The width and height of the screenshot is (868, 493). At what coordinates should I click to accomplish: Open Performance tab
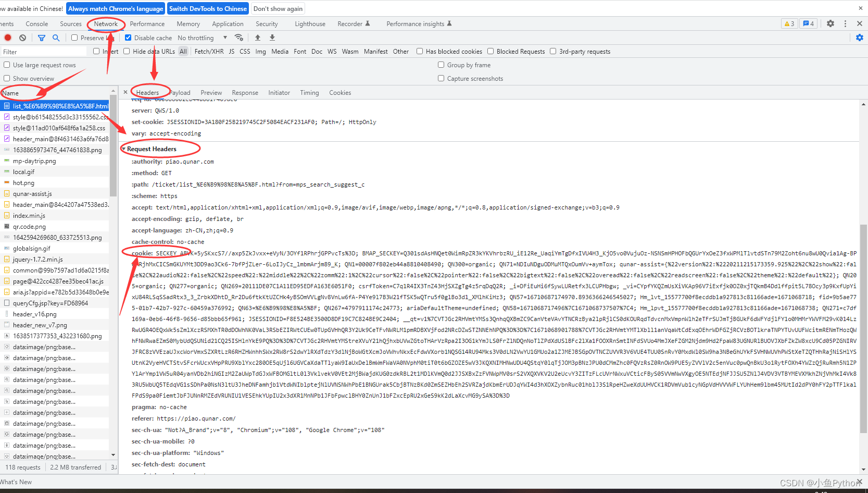[x=147, y=23]
